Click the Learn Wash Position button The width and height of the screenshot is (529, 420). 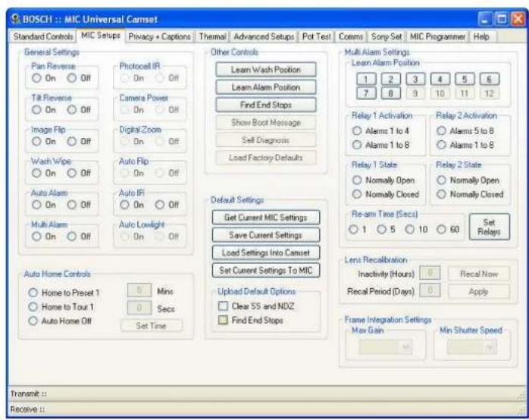266,70
